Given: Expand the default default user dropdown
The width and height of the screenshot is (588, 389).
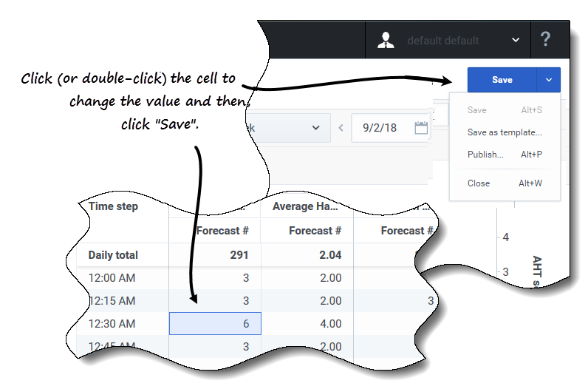Looking at the screenshot, I should [x=516, y=40].
